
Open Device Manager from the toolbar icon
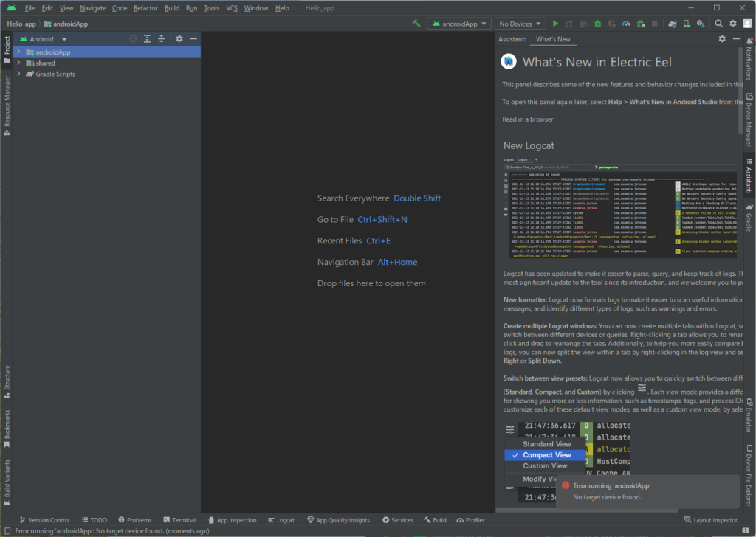tap(686, 24)
